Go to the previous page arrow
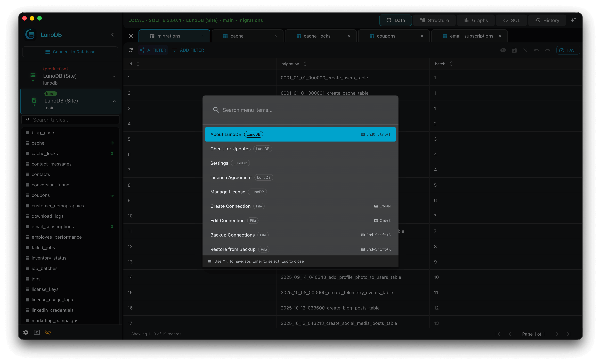 click(510, 334)
